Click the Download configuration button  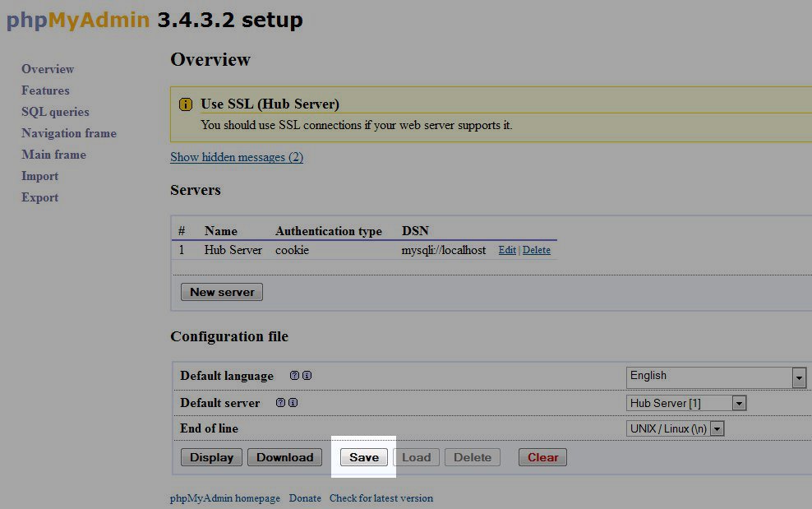(x=285, y=457)
